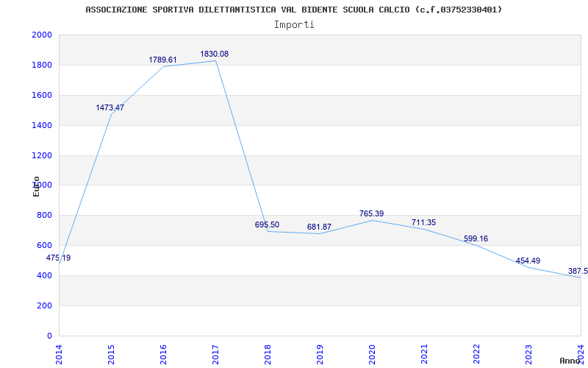Screen dimensions: 588x368
Task: Select the 599.16 data label
Action: coord(476,238)
